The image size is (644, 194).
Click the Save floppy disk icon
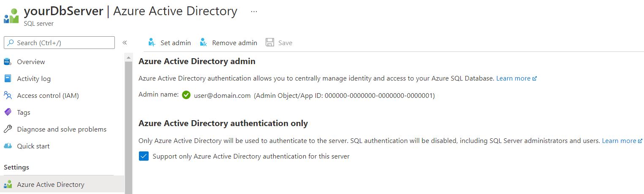pyautogui.click(x=270, y=43)
